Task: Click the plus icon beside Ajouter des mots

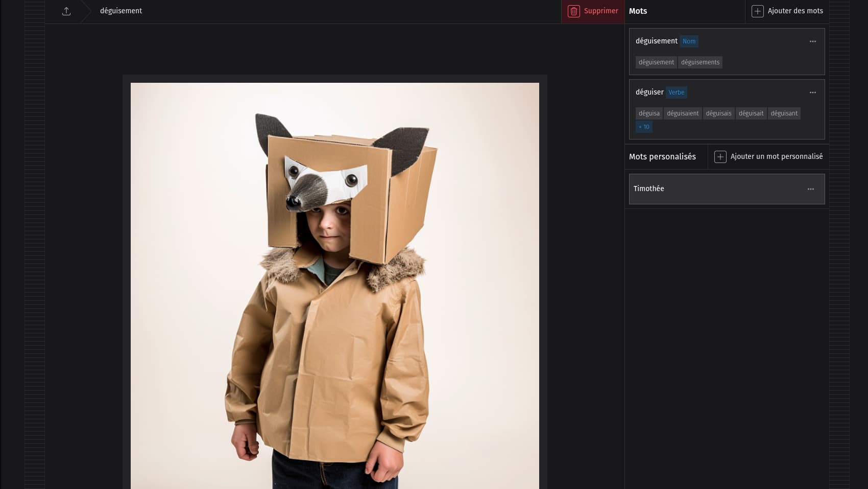Action: [758, 11]
